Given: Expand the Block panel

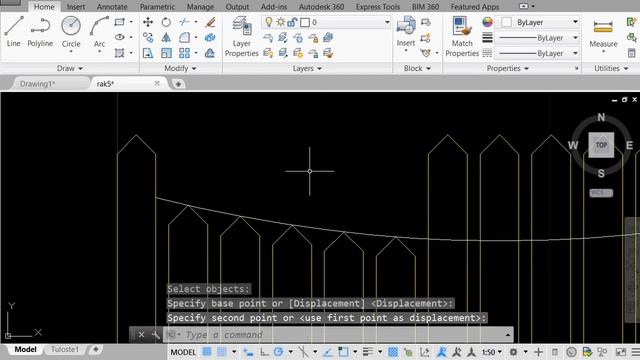Looking at the screenshot, I should click(417, 68).
